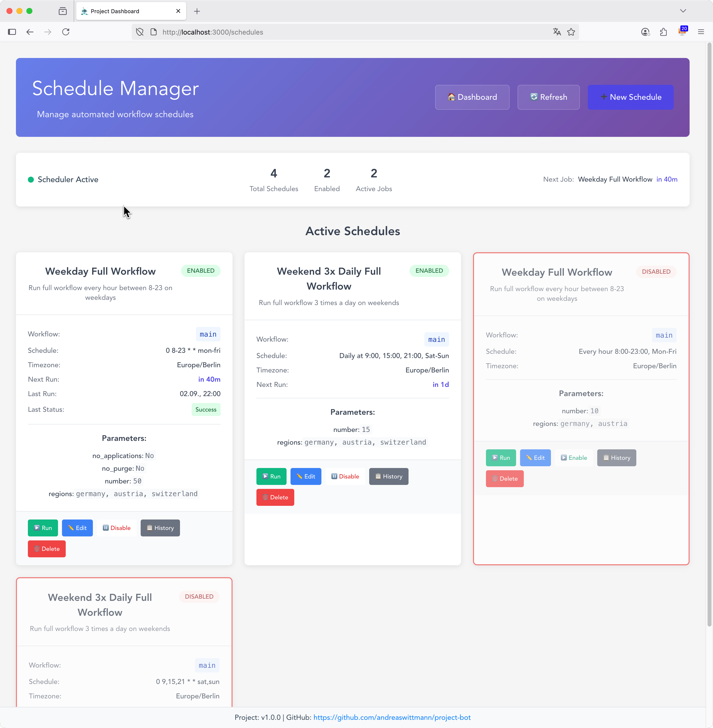This screenshot has width=713, height=728.
Task: Click the page info icon in address bar
Action: point(154,32)
